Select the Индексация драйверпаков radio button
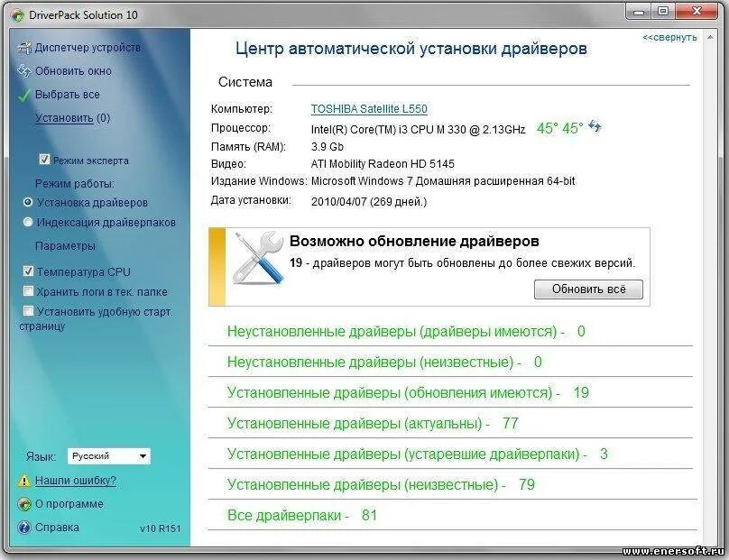This screenshot has width=729, height=560. pos(28,222)
